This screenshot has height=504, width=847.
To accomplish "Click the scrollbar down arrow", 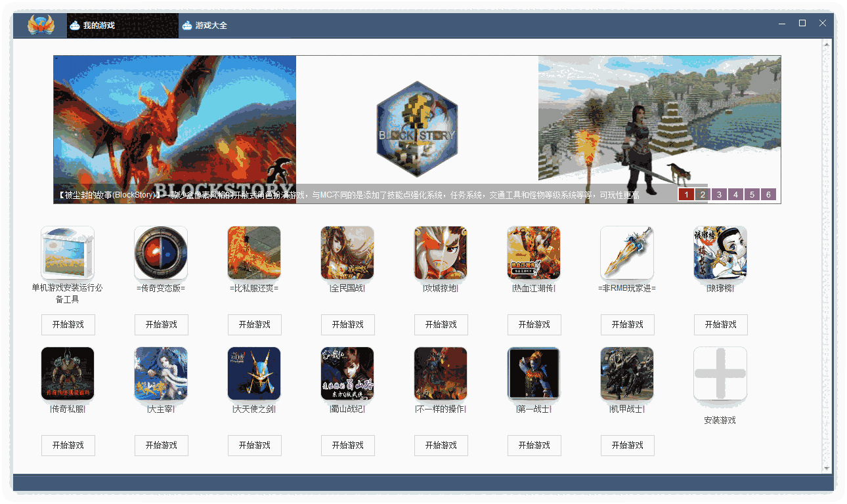I will [827, 468].
